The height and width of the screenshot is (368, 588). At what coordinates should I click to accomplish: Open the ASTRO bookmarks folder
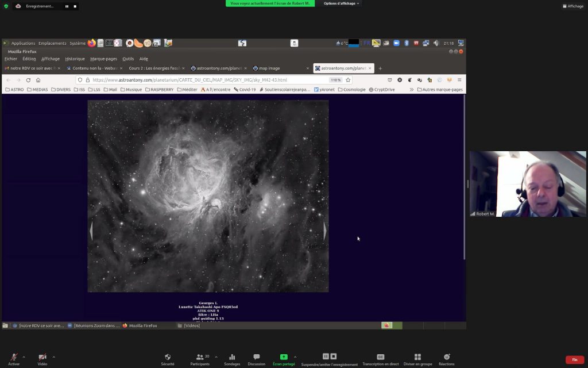coord(14,90)
